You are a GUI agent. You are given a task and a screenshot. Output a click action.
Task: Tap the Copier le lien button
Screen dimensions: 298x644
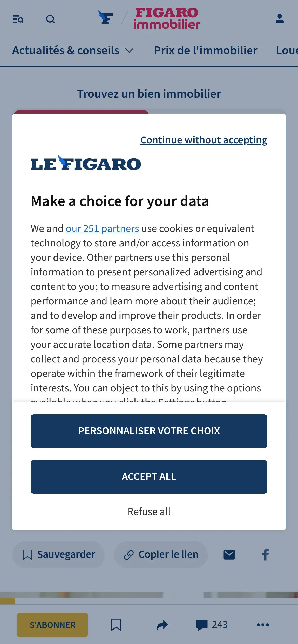(x=161, y=555)
